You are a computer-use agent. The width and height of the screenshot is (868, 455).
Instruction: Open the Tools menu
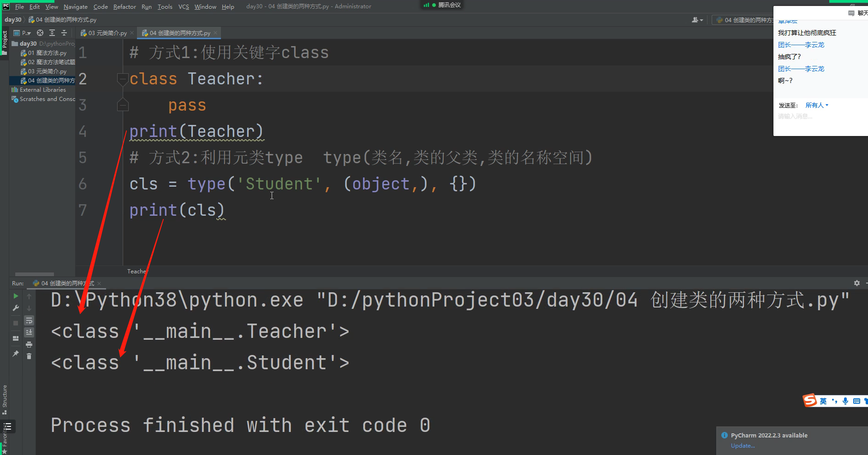point(165,6)
